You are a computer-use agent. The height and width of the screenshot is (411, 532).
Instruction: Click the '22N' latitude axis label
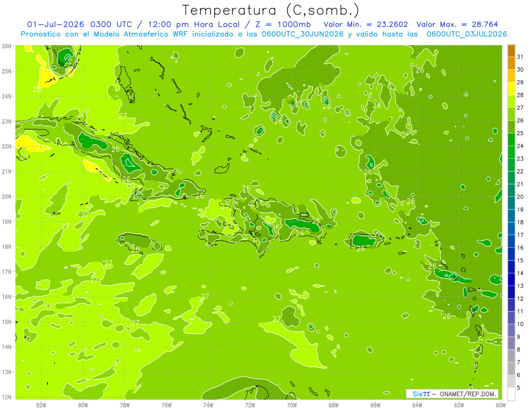6,146
